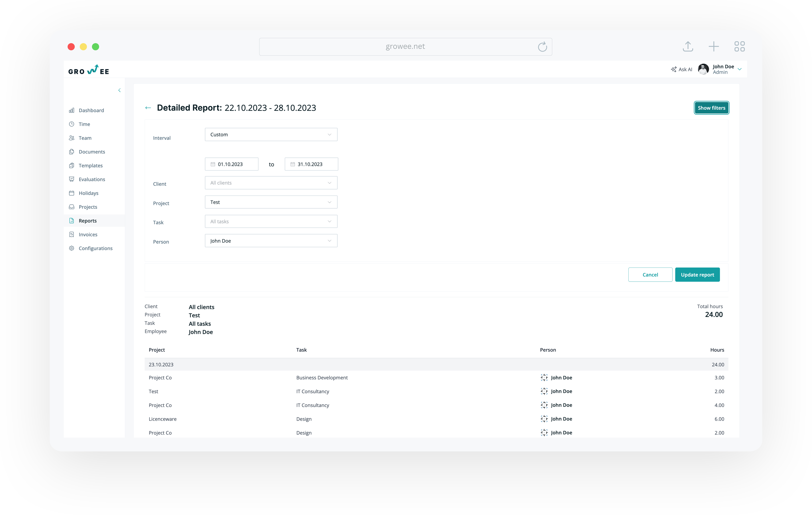Image resolution: width=812 pixels, height=515 pixels.
Task: Click the Holidays calendar icon
Action: pyautogui.click(x=72, y=193)
